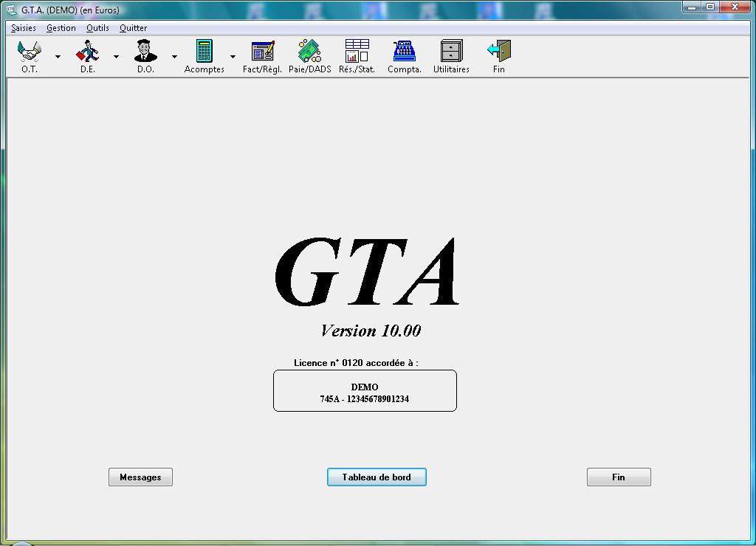756x546 pixels.
Task: Open the Quitter menu
Action: [133, 28]
